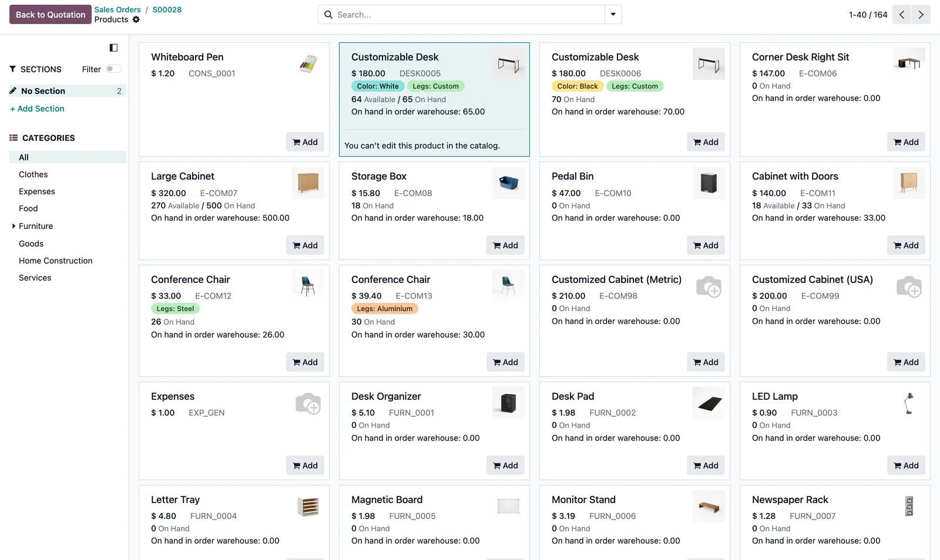This screenshot has height=560, width=940.
Task: Click the Monitor Stand product image
Action: coord(709,506)
